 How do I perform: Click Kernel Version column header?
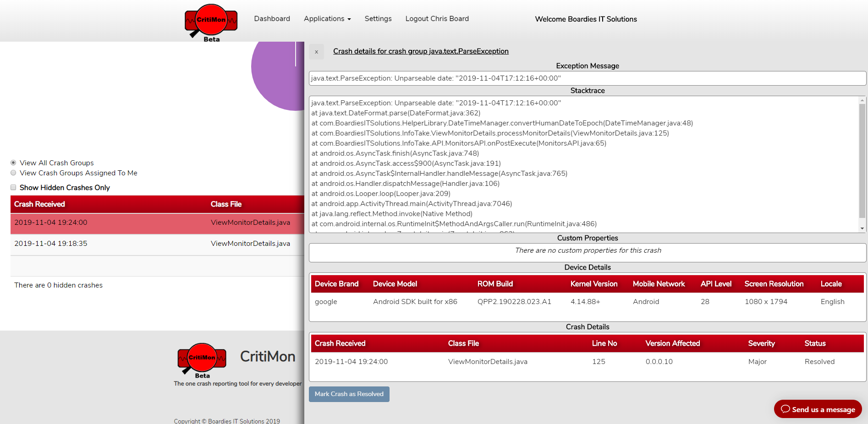click(594, 284)
